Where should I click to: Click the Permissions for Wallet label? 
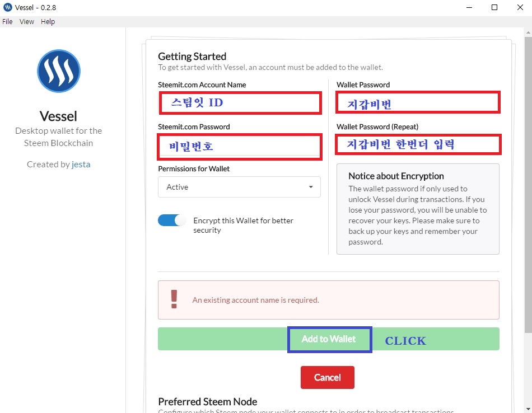(194, 168)
